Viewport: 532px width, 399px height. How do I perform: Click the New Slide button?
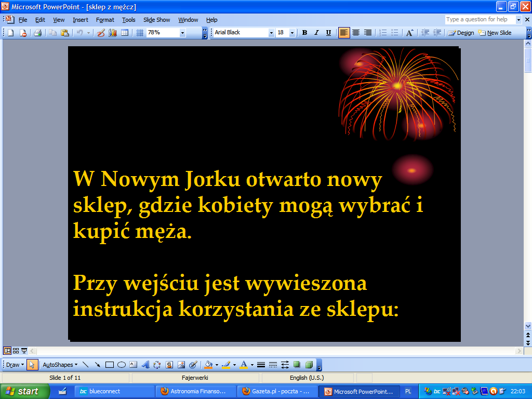pos(495,33)
